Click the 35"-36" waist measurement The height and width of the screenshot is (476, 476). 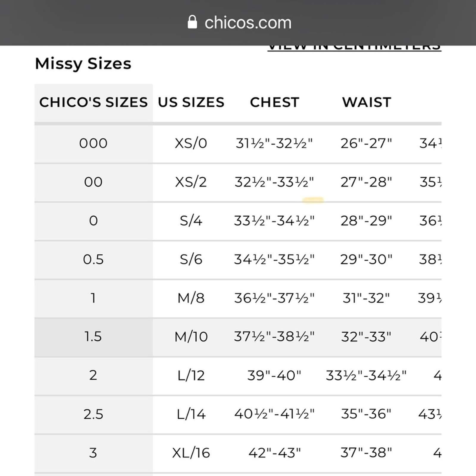click(x=366, y=414)
